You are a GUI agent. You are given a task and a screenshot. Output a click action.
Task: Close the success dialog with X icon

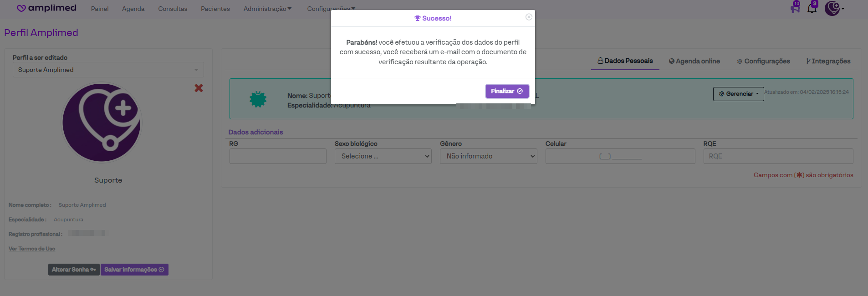click(529, 17)
